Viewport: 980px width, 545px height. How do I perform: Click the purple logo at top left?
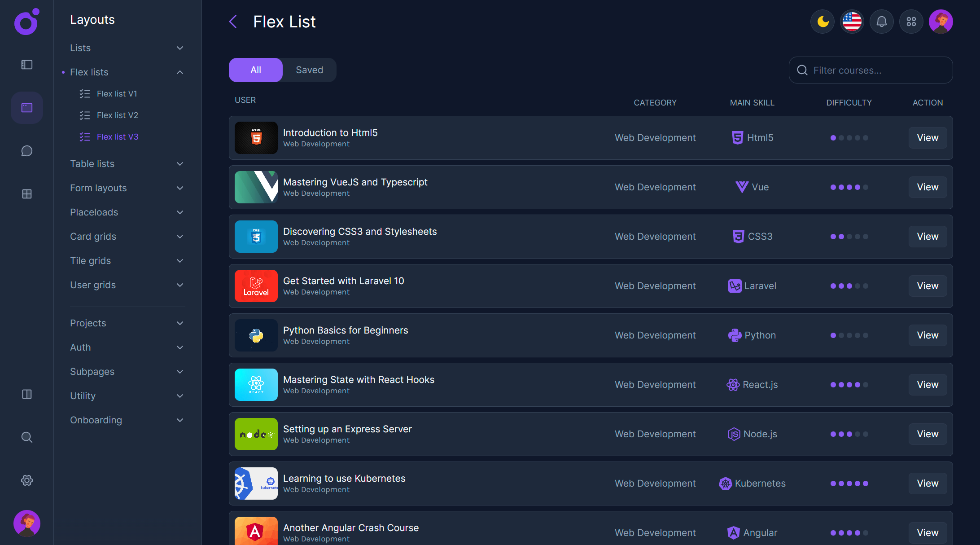(26, 22)
